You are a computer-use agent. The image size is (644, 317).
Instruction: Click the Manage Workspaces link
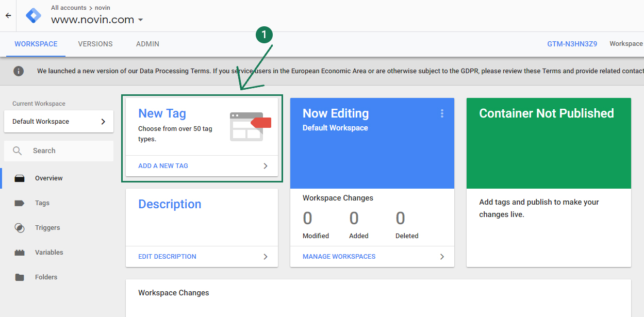coord(339,257)
